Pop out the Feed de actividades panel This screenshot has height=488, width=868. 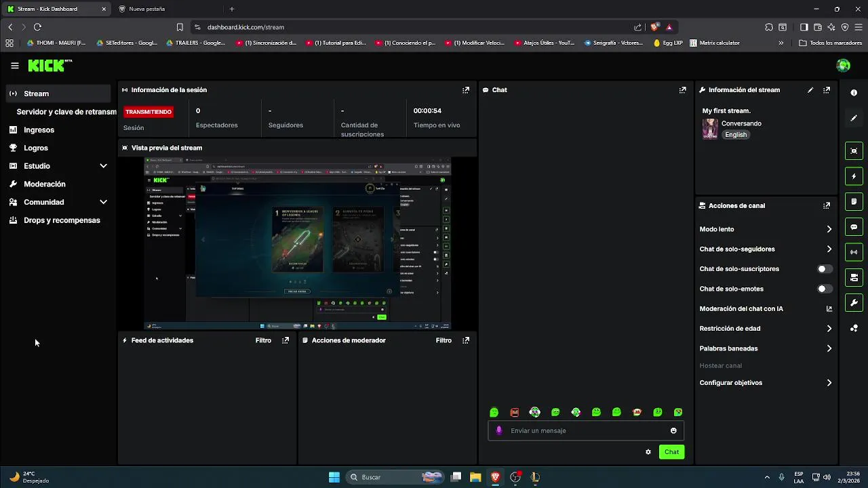click(285, 340)
